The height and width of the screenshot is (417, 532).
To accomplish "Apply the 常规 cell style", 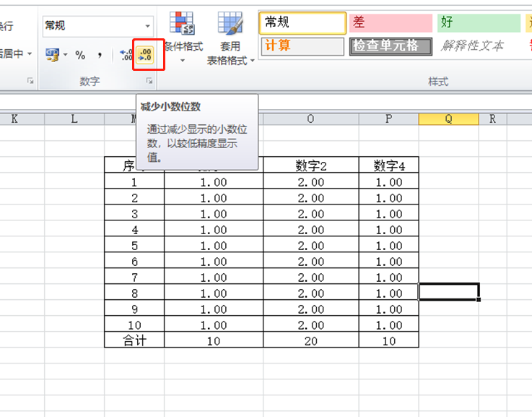I will (x=302, y=22).
